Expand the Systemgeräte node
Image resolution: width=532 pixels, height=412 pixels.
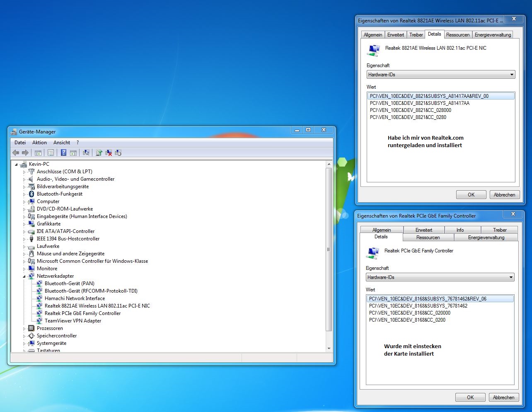point(24,344)
